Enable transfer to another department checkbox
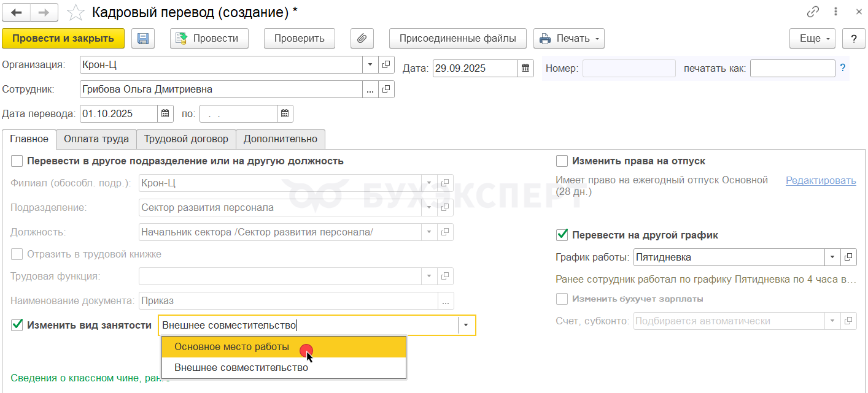The image size is (868, 393). 17,161
